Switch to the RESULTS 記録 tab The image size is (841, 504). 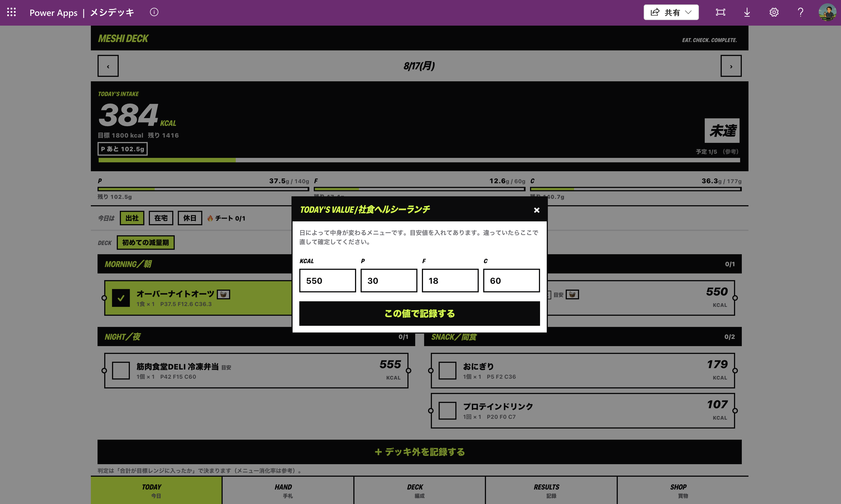551,490
